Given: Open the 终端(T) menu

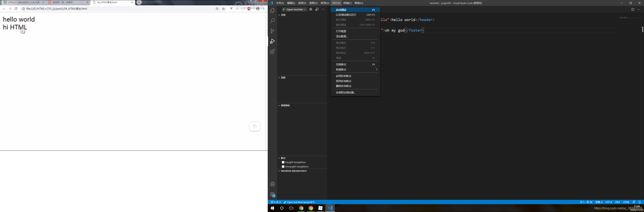Looking at the screenshot, I should point(347,3).
